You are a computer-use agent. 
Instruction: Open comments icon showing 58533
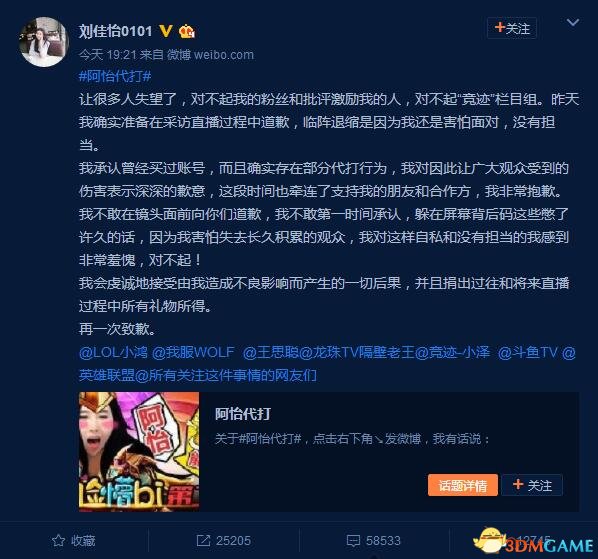coord(353,540)
